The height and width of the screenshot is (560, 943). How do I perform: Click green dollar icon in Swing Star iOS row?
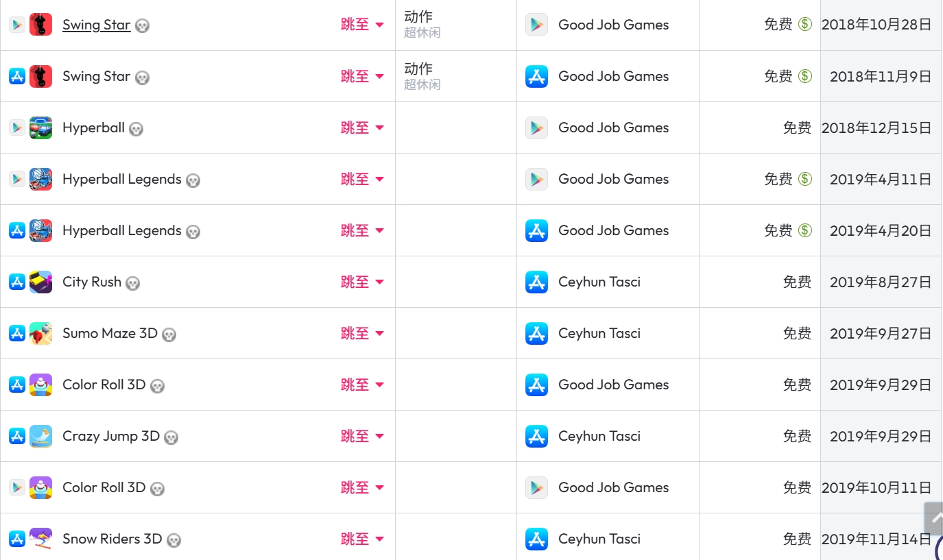click(805, 76)
